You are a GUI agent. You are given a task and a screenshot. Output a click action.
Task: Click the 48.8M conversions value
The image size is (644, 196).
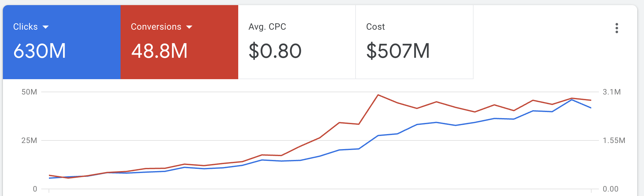click(x=159, y=51)
